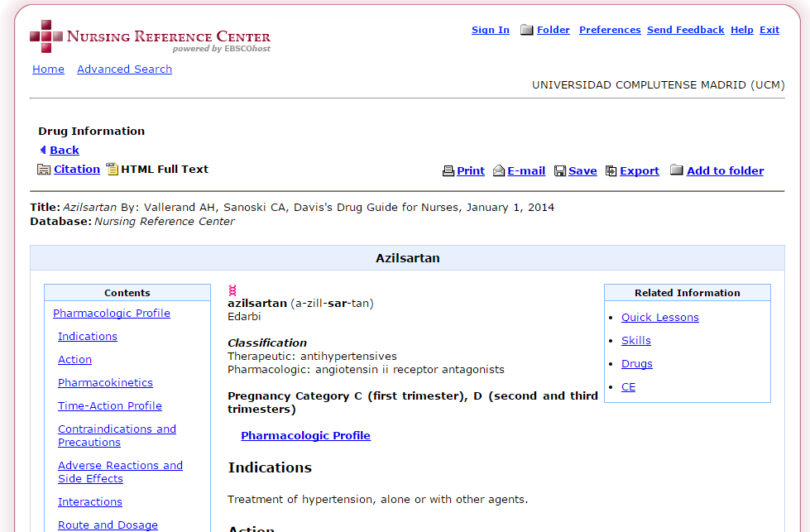This screenshot has width=810, height=532.
Task: Click the 'UNIVERSIDAD COMPLUTENSE MADRID (UCM)' text
Action: 658,84
